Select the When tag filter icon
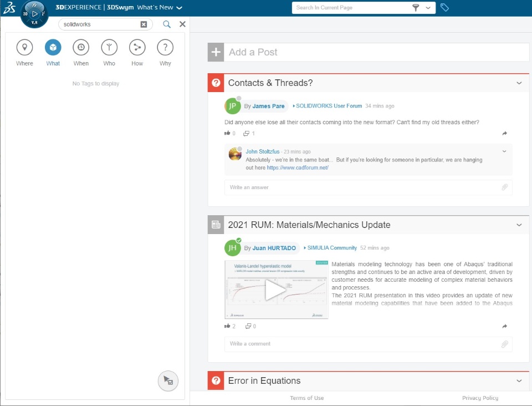Screen dimensions: 532x406 [81, 48]
